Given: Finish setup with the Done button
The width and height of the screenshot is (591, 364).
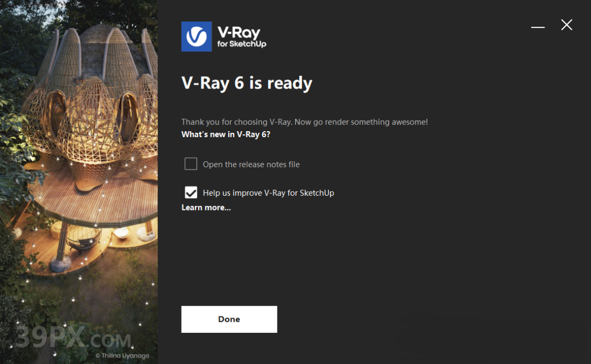Looking at the screenshot, I should click(229, 319).
